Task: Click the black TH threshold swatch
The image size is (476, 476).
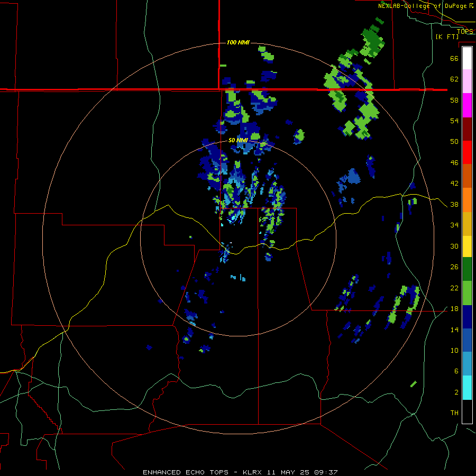Action: [x=467, y=411]
